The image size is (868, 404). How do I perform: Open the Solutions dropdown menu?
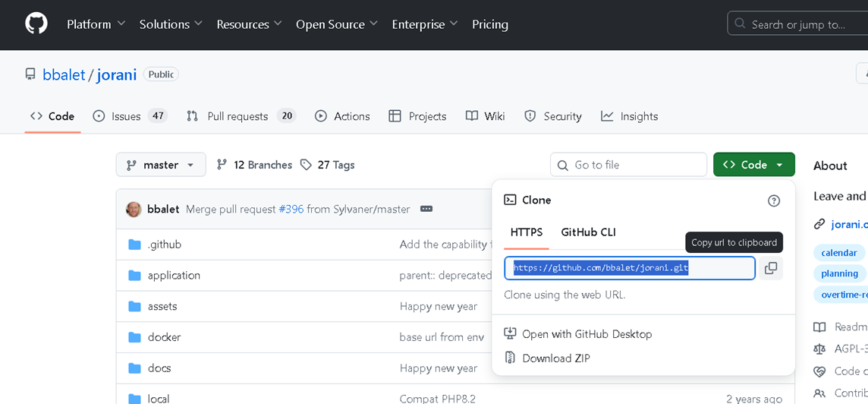pos(171,24)
